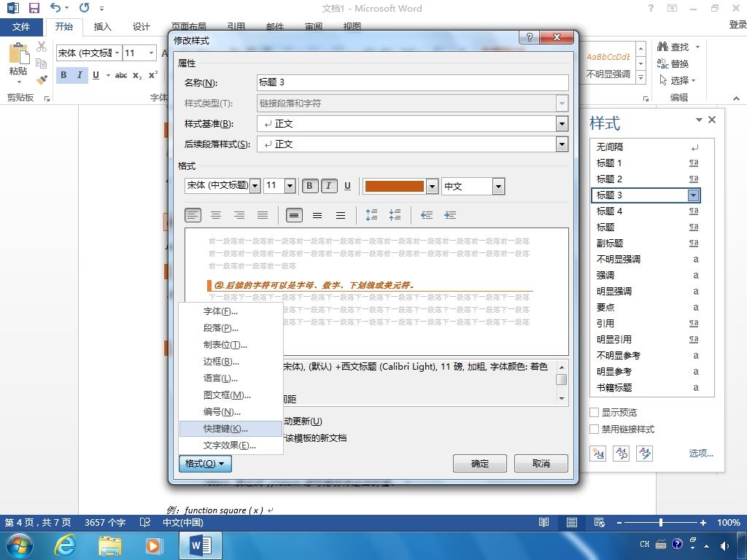Click the 名称 input field containing 标题 3
The height and width of the screenshot is (560, 747).
[x=413, y=82]
